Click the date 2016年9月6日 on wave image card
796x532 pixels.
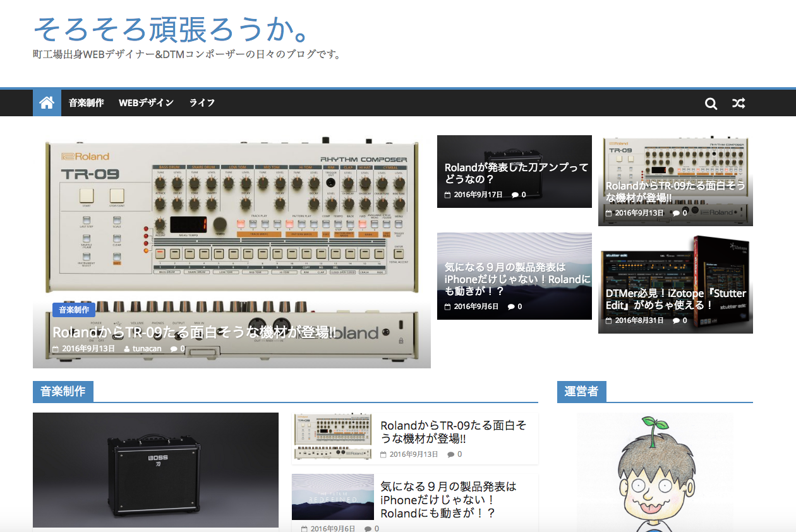point(476,306)
